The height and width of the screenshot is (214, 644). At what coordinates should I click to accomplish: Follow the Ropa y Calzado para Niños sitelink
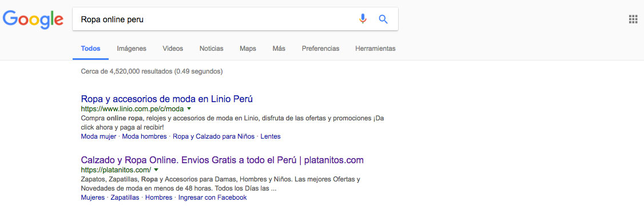213,136
